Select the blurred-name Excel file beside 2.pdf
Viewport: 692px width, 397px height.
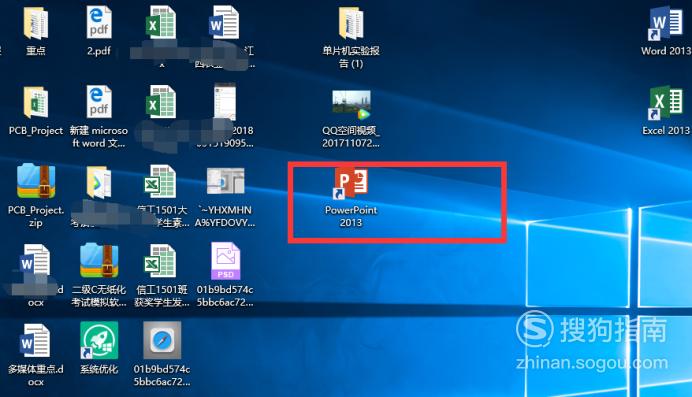coord(161,23)
